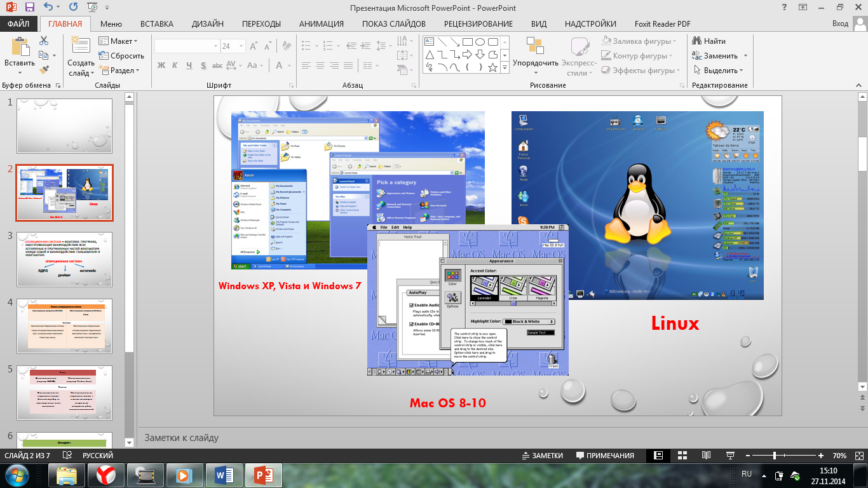Select the oval shape
The height and width of the screenshot is (488, 868).
click(x=480, y=42)
